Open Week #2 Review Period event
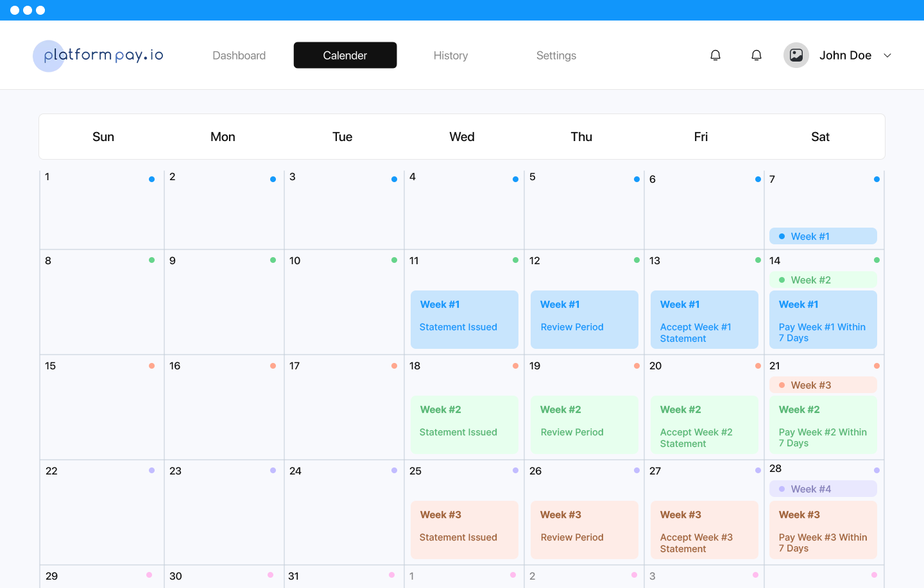 pyautogui.click(x=584, y=424)
